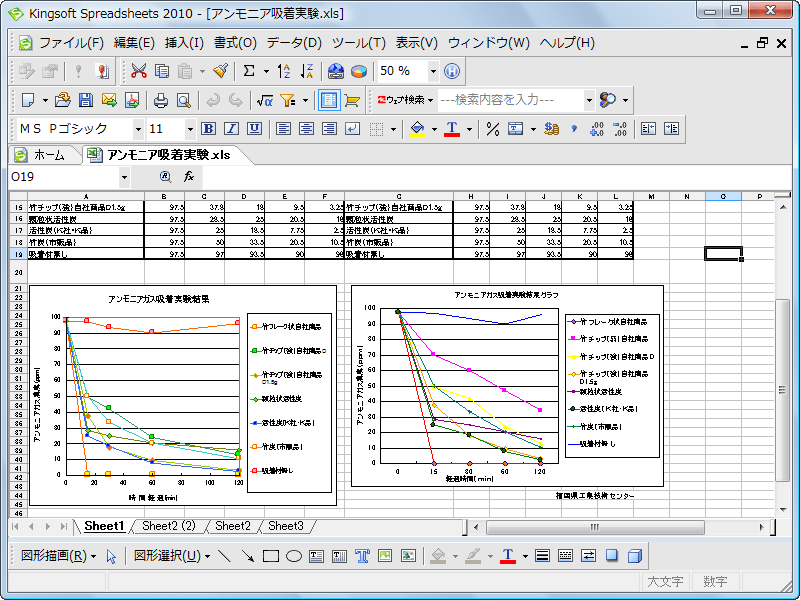
Task: Sort the data ascending A to Z
Action: 284,71
